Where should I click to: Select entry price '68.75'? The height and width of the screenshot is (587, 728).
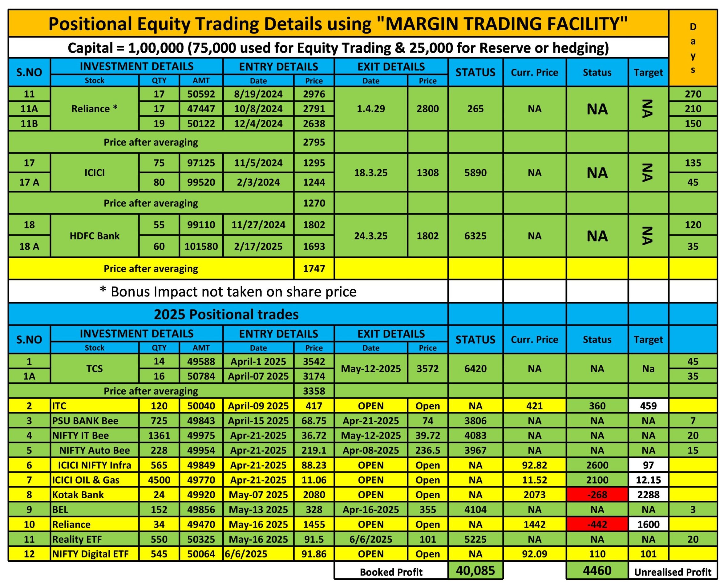pyautogui.click(x=314, y=421)
